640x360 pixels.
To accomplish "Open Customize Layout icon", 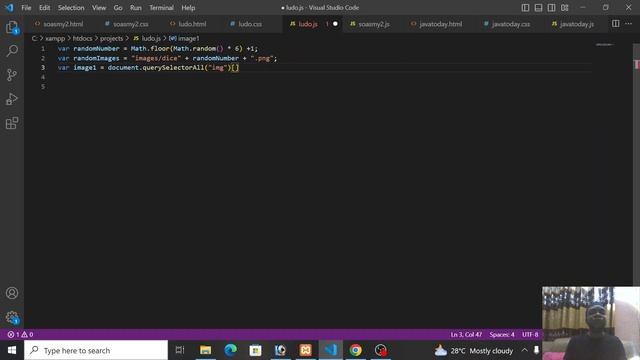I will pos(564,7).
